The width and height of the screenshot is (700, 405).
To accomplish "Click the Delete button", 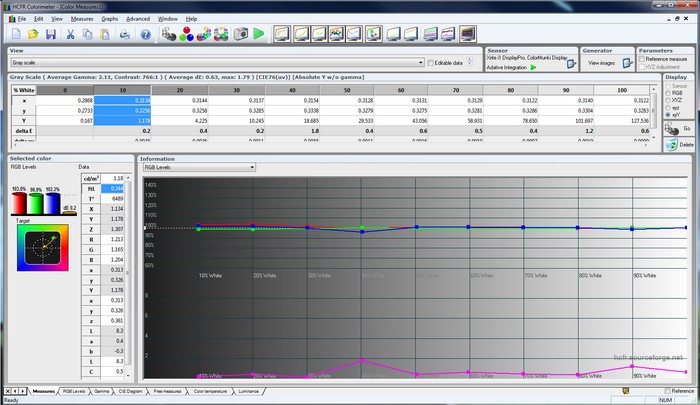I will (678, 145).
